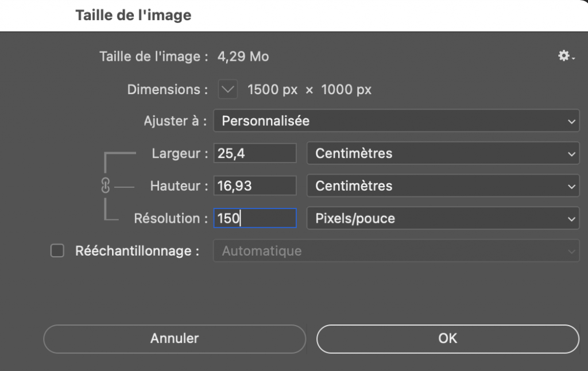Image resolution: width=588 pixels, height=371 pixels.
Task: Toggle the chain link constrain proportions icon
Action: [x=105, y=186]
